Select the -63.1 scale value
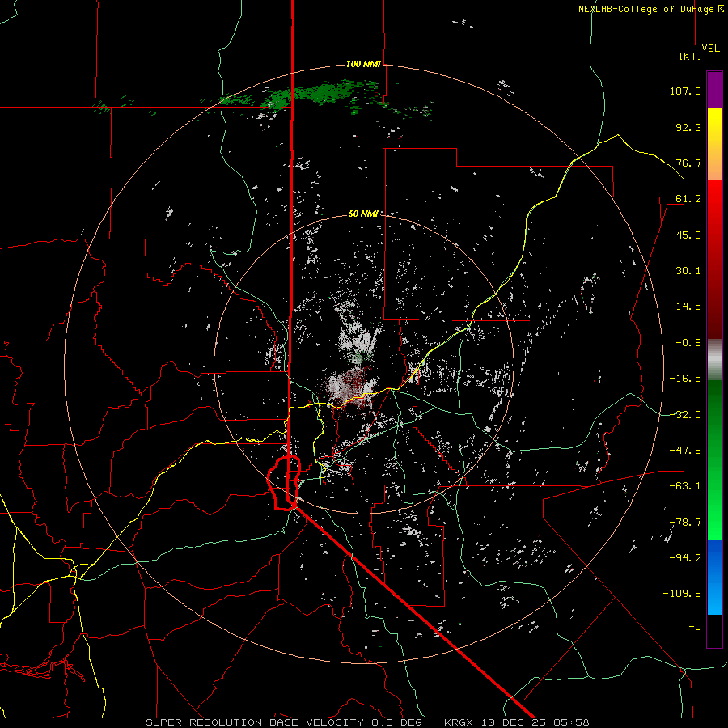This screenshot has height=728, width=728. [x=685, y=486]
